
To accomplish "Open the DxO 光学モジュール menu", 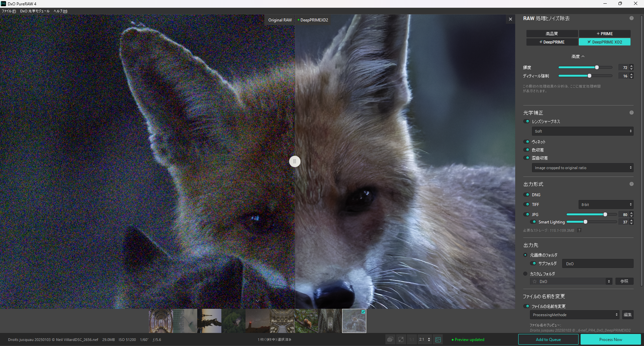I will pos(35,11).
